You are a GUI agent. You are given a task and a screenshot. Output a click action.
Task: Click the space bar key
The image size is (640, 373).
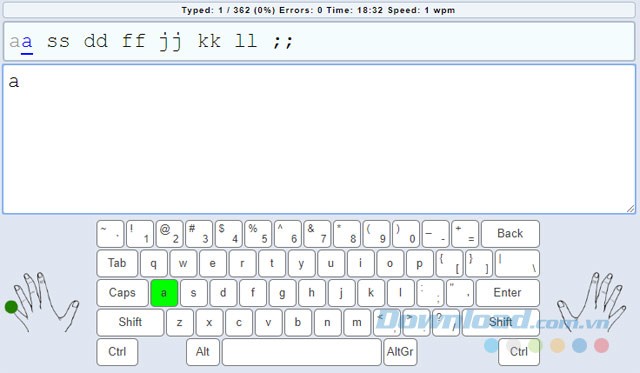click(302, 352)
